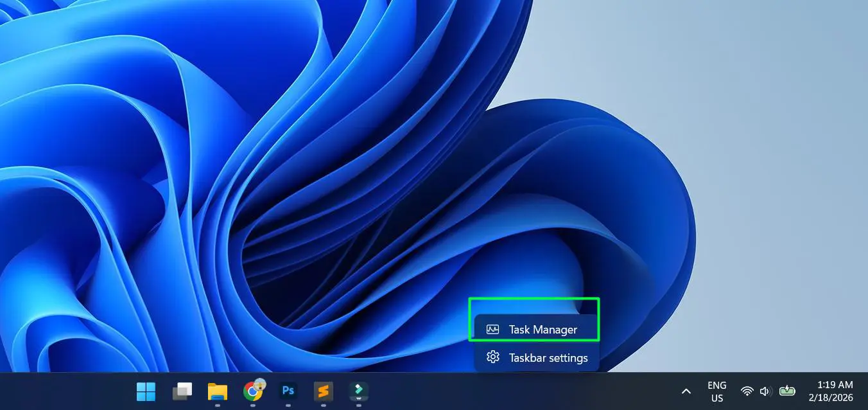Open Wondershare Filmora
The width and height of the screenshot is (868, 410).
(x=358, y=391)
